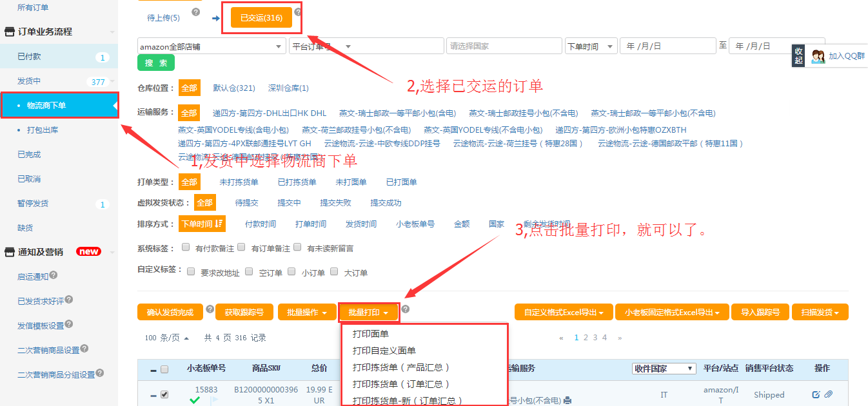Click help icon beside 批量打印 button
This screenshot has width=868, height=406.
(x=406, y=309)
